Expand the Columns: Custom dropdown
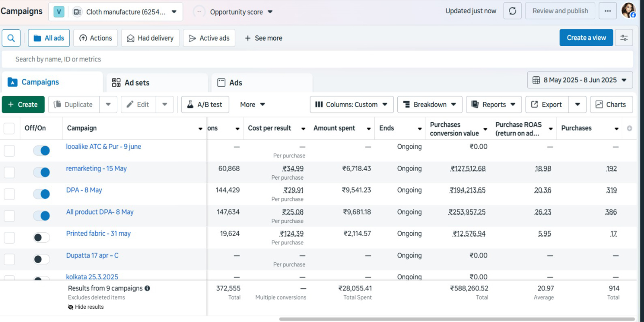Viewport: 644px width, 322px height. 351,105
